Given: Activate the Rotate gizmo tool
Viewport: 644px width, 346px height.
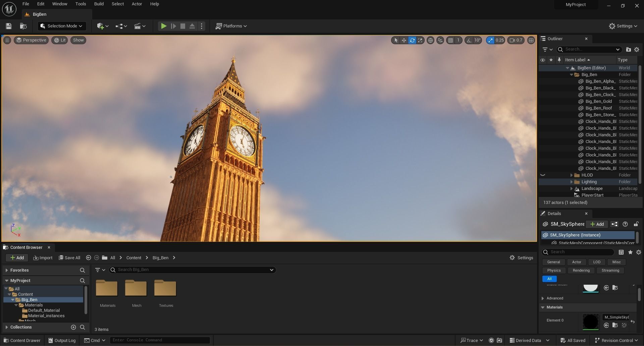Looking at the screenshot, I should tap(412, 40).
